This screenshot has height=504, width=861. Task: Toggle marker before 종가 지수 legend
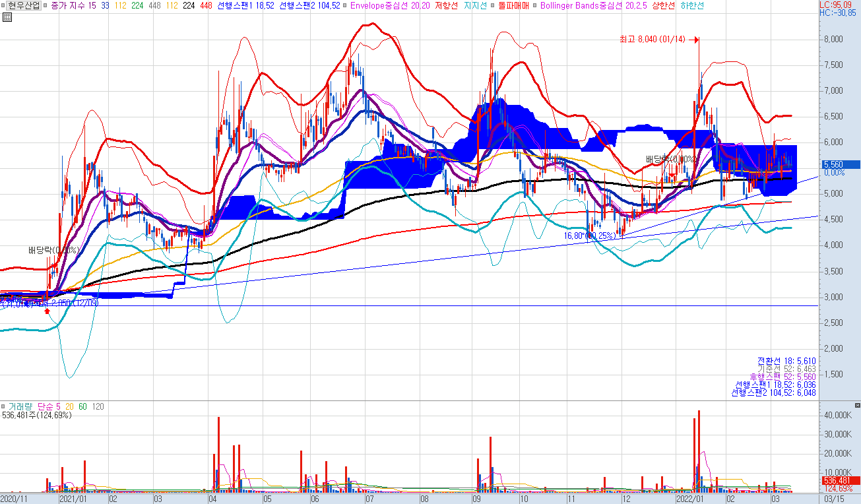click(x=46, y=5)
